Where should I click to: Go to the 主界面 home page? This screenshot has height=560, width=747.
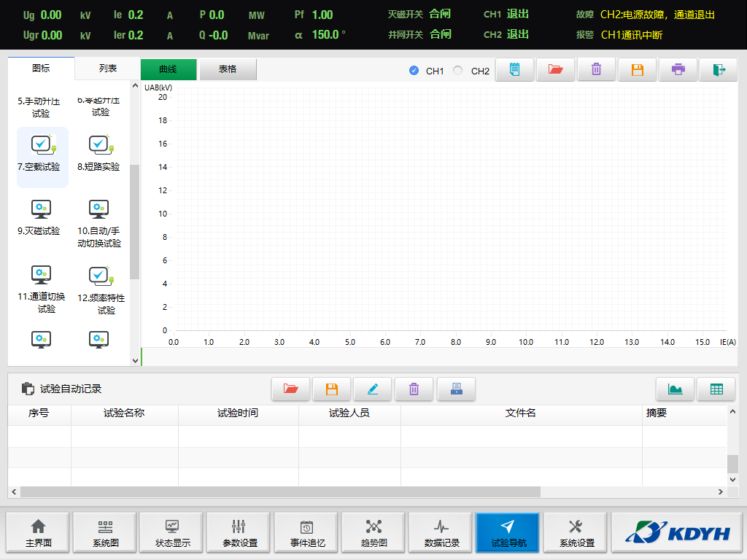click(x=39, y=533)
